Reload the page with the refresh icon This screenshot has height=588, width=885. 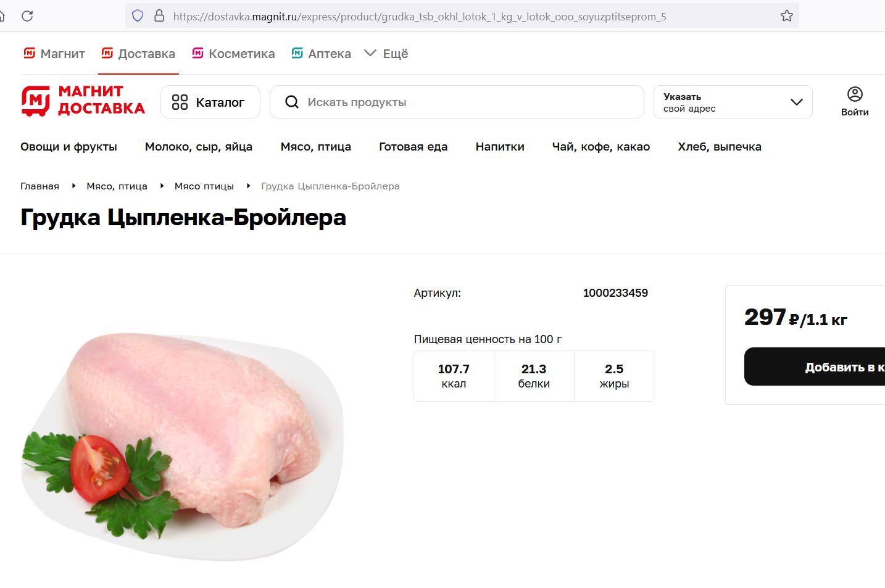[x=27, y=16]
